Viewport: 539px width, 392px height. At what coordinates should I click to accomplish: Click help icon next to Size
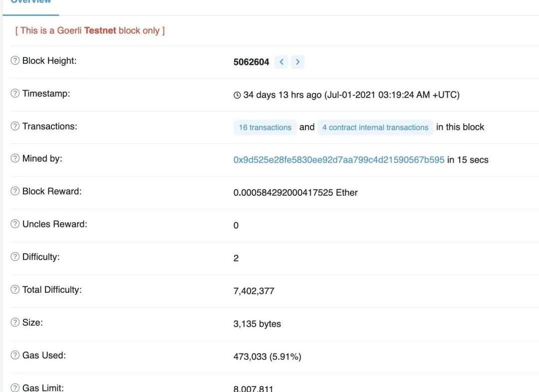(15, 323)
